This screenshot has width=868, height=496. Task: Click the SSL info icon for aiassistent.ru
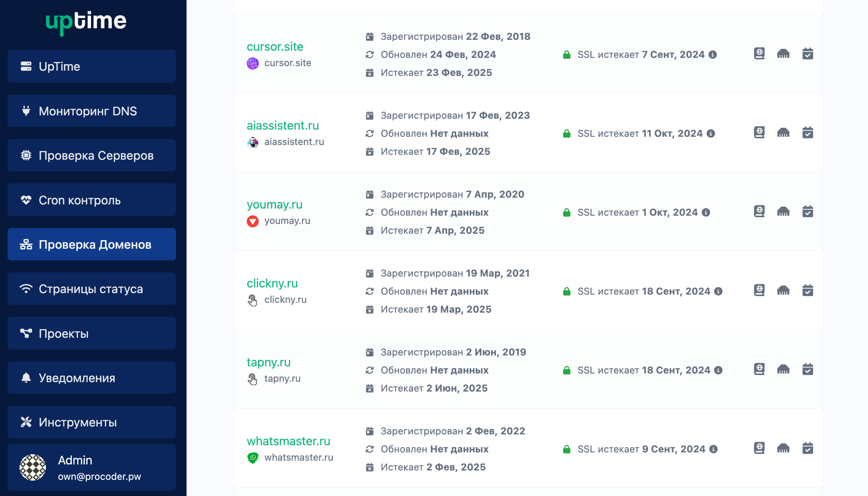pos(711,133)
